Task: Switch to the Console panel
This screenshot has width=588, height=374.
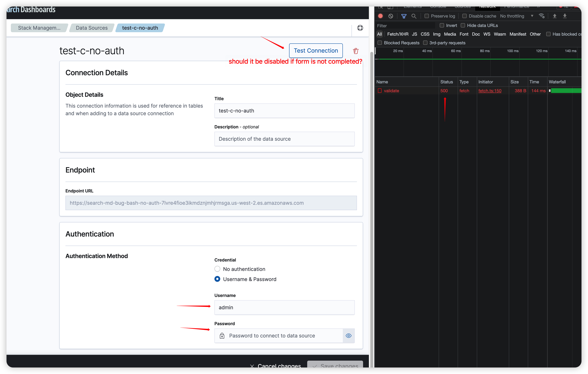Action: (x=438, y=7)
